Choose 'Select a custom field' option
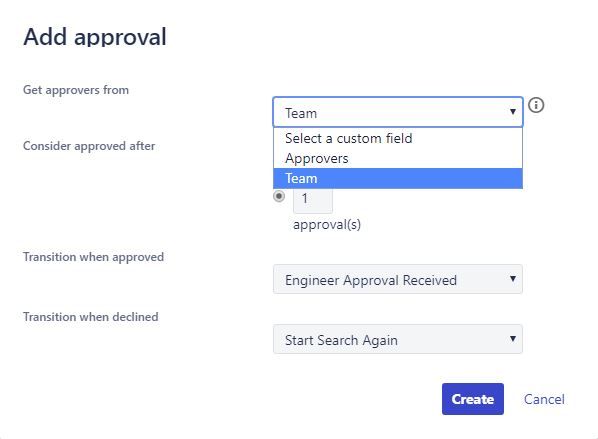The height and width of the screenshot is (439, 598). 398,138
